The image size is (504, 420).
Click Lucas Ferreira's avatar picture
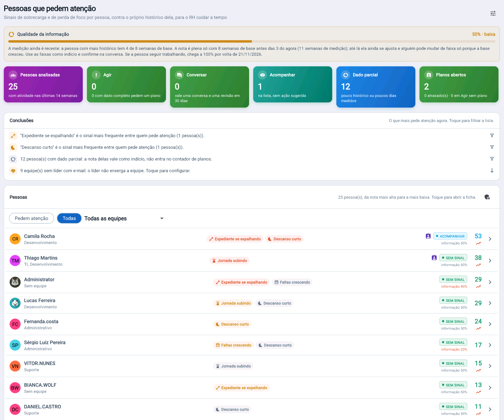point(15,303)
